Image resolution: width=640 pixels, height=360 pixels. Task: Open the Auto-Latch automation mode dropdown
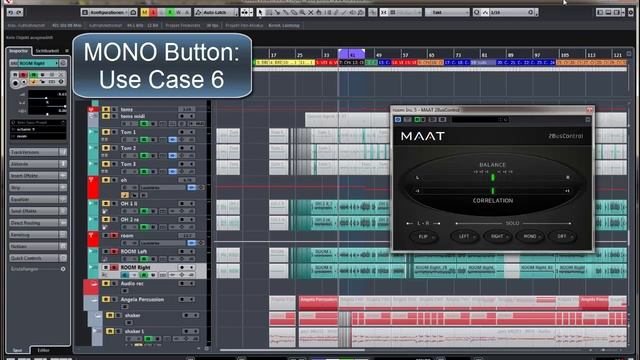coord(216,13)
